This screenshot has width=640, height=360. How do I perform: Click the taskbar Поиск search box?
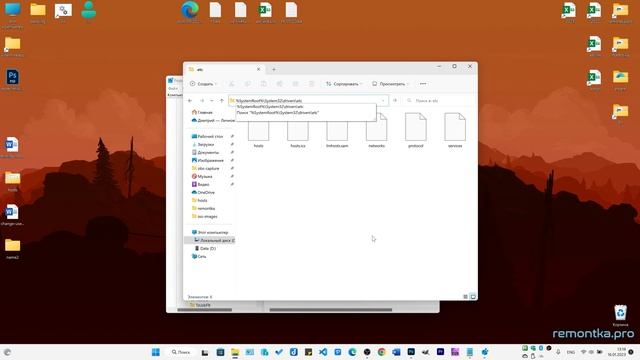[x=181, y=352]
